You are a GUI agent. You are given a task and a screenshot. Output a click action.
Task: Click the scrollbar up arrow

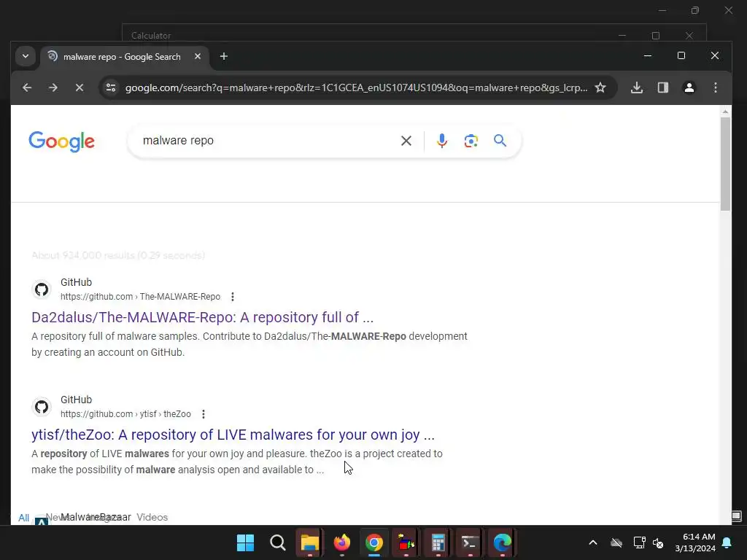pyautogui.click(x=725, y=112)
